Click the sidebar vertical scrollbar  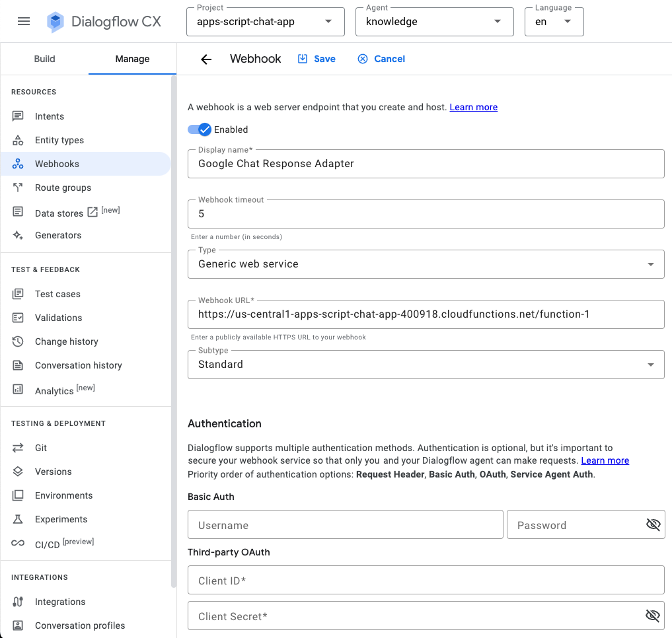coord(174,330)
